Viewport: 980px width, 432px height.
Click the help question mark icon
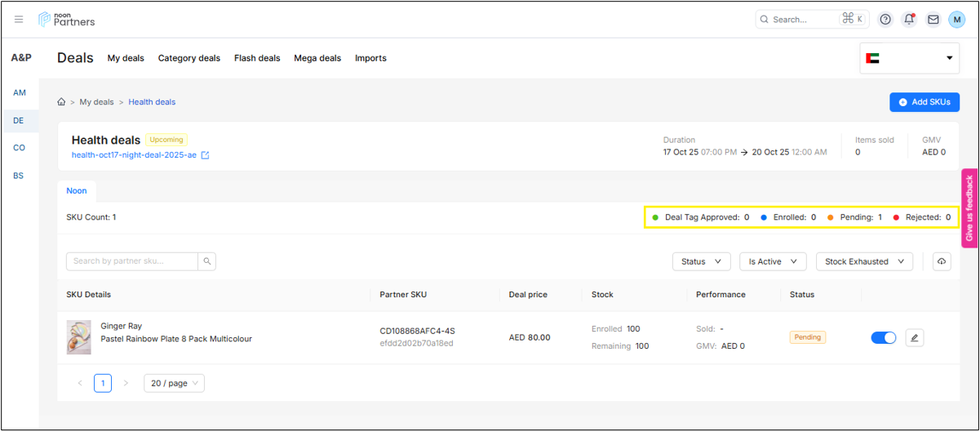pyautogui.click(x=885, y=20)
